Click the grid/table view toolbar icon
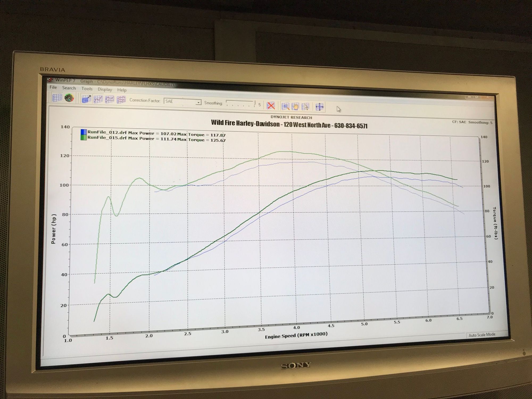The height and width of the screenshot is (399, 532). tap(57, 98)
